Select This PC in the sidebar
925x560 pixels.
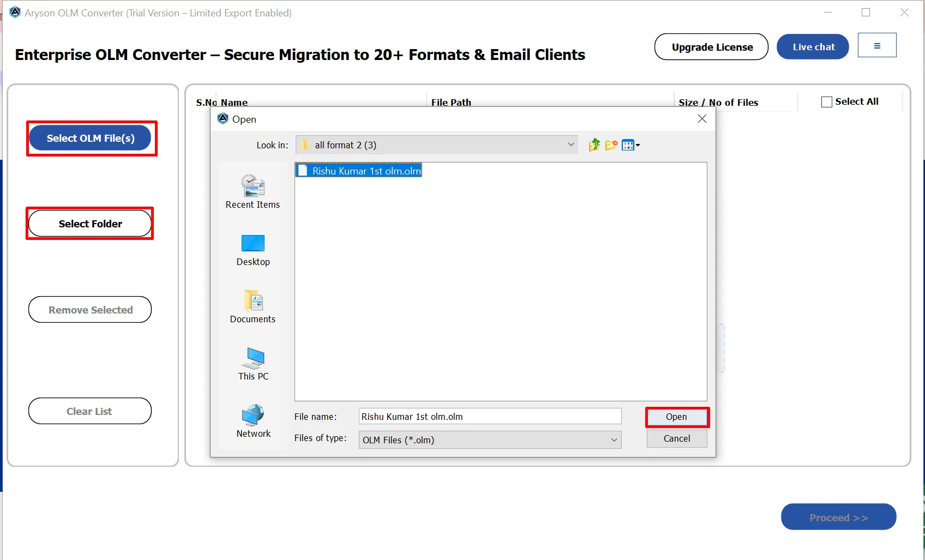click(253, 363)
